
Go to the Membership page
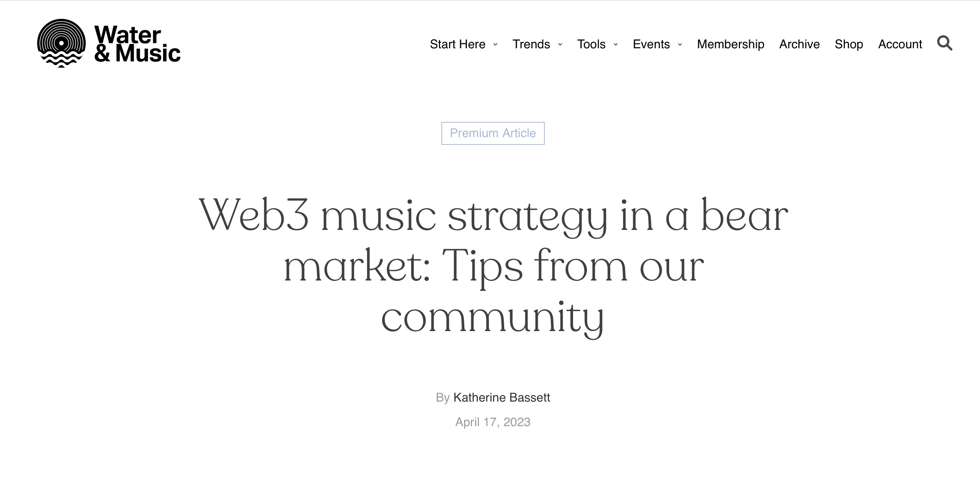(x=730, y=44)
